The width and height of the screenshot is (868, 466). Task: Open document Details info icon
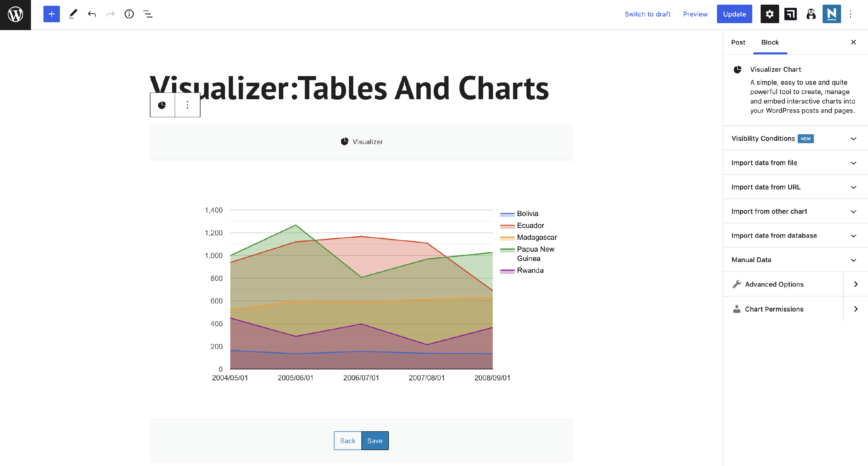129,14
